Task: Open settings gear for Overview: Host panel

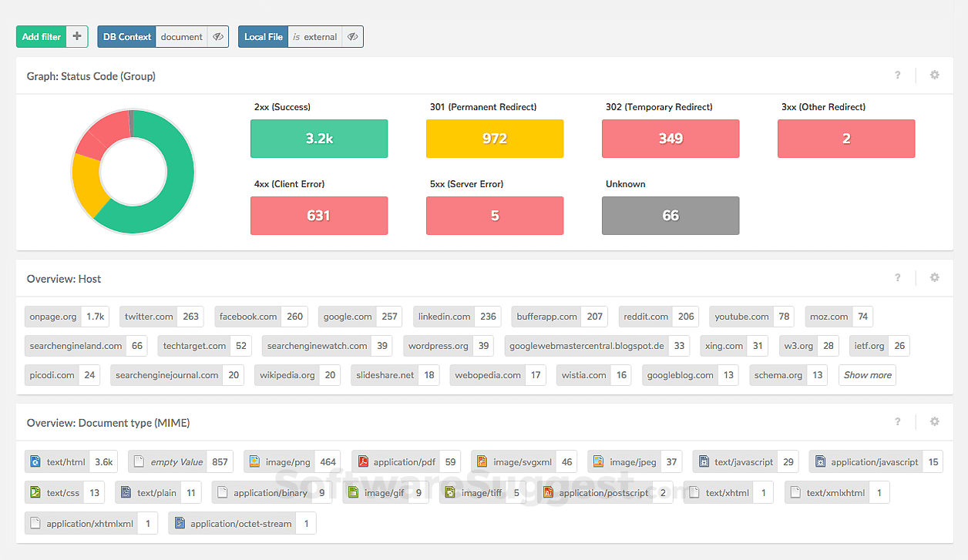Action: point(934,278)
